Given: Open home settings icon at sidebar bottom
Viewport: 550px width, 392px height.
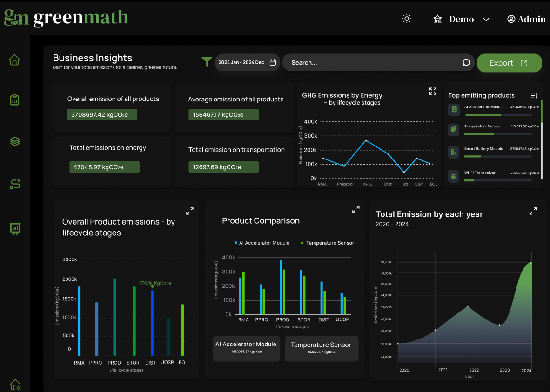Looking at the screenshot, I should (x=15, y=385).
